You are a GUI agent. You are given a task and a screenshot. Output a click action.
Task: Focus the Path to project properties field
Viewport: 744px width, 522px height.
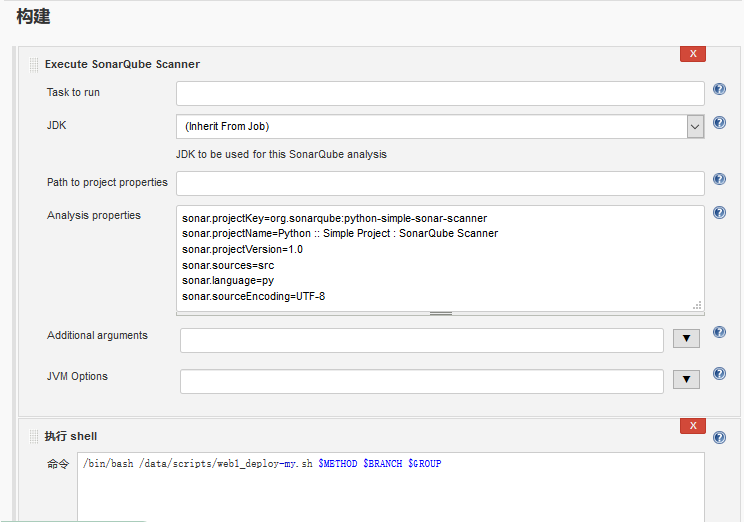[x=440, y=183]
